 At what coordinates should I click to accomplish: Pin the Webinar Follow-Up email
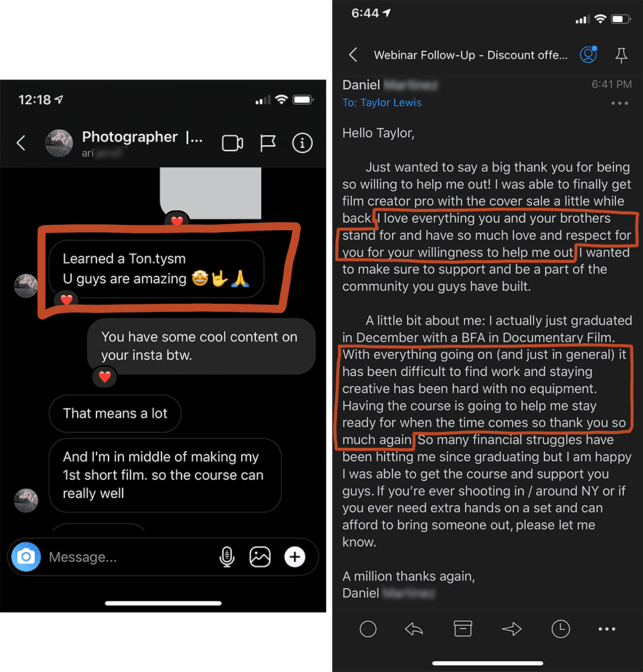click(x=621, y=56)
